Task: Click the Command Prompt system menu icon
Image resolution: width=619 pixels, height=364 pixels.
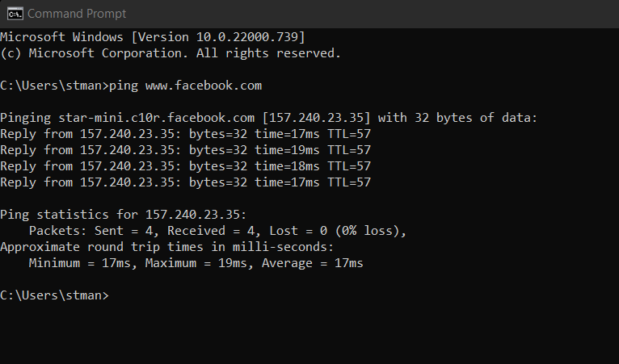Action: [x=14, y=14]
